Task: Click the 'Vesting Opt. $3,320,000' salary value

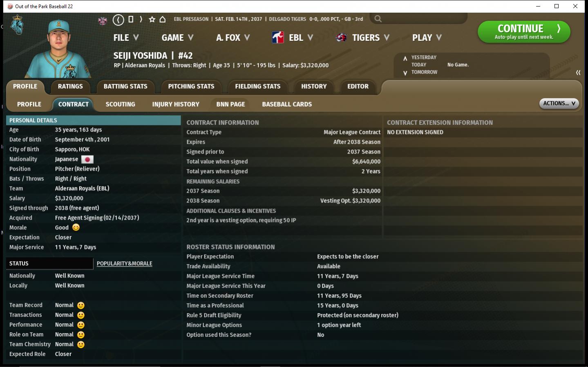Action: point(350,201)
